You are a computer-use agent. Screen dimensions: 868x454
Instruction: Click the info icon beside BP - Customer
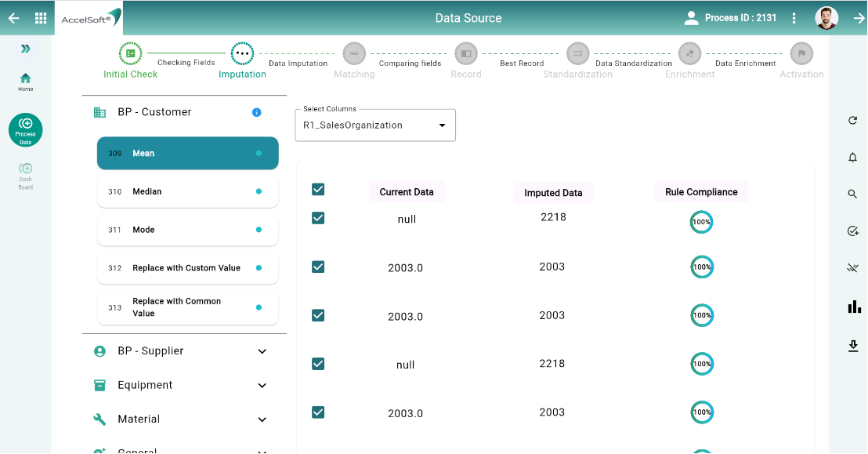pyautogui.click(x=256, y=112)
